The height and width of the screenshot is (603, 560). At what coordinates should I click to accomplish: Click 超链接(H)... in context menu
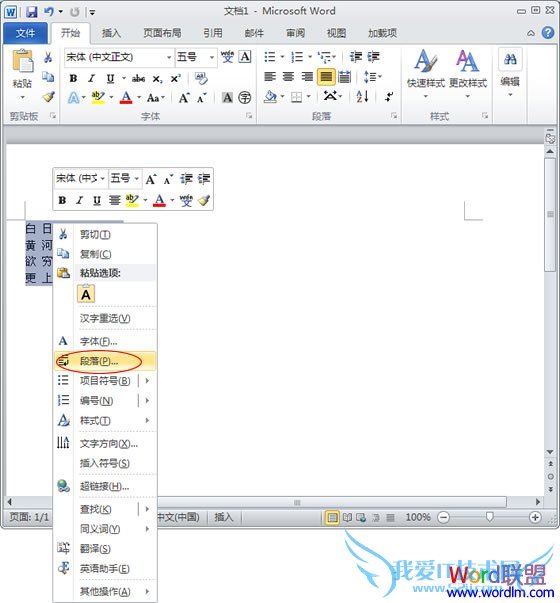pos(105,486)
